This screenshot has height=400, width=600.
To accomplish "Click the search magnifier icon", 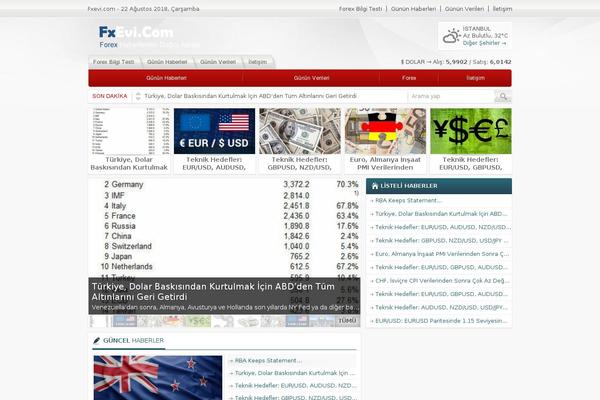I will 503,96.
